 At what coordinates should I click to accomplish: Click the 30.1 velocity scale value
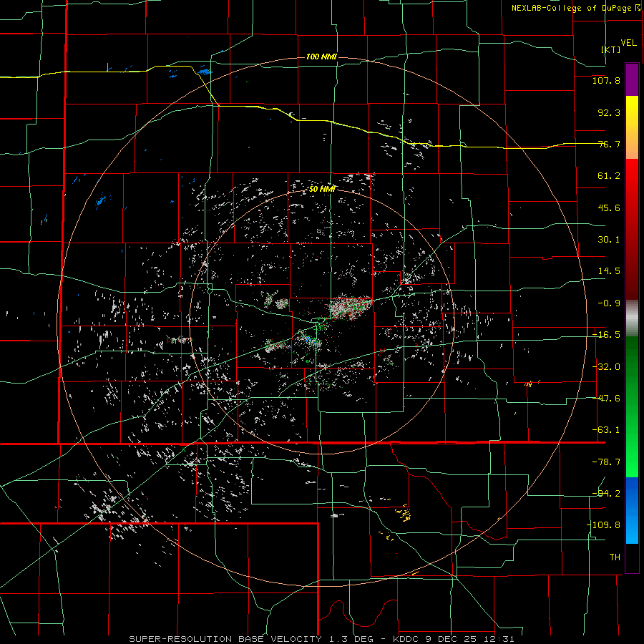coord(609,240)
